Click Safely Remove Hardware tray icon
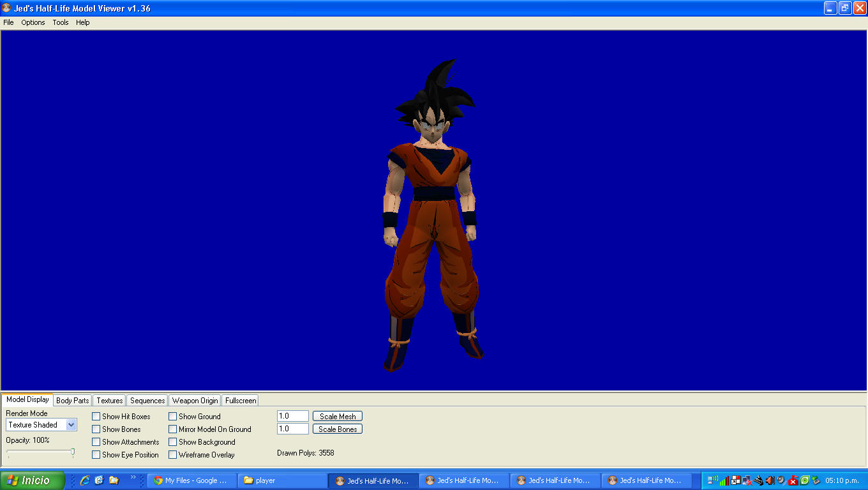This screenshot has width=868, height=490. 816,480
